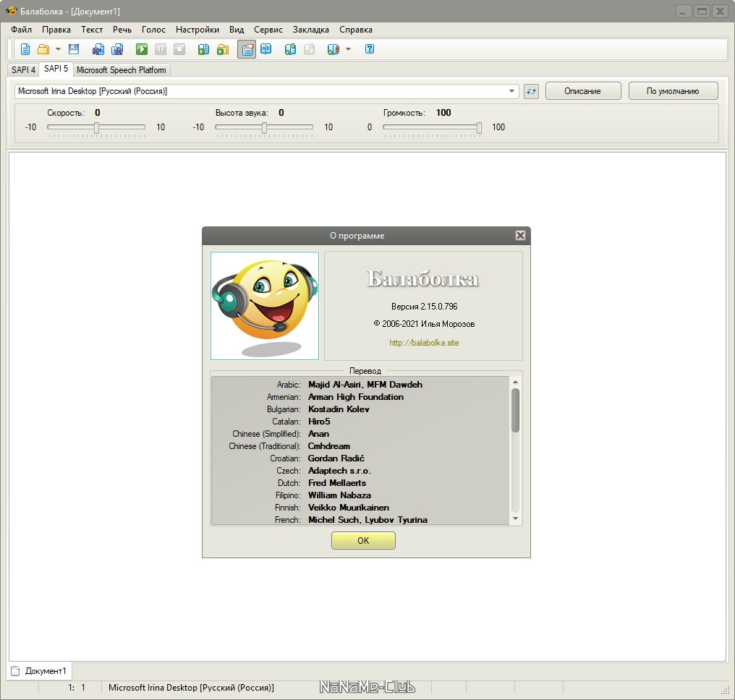Click the smiley headset logo image
The width and height of the screenshot is (735, 700).
[265, 305]
